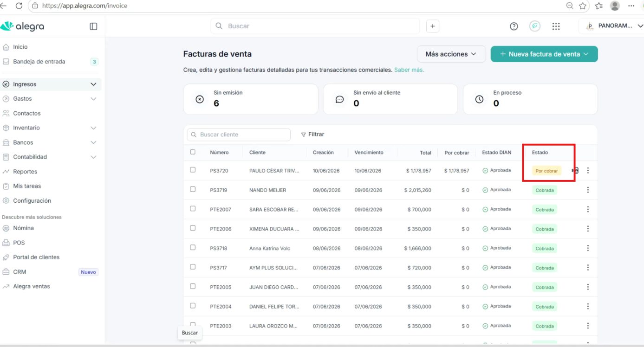Screen dimensions: 644x347
Task: Click the Alegra logo
Action: 22,26
